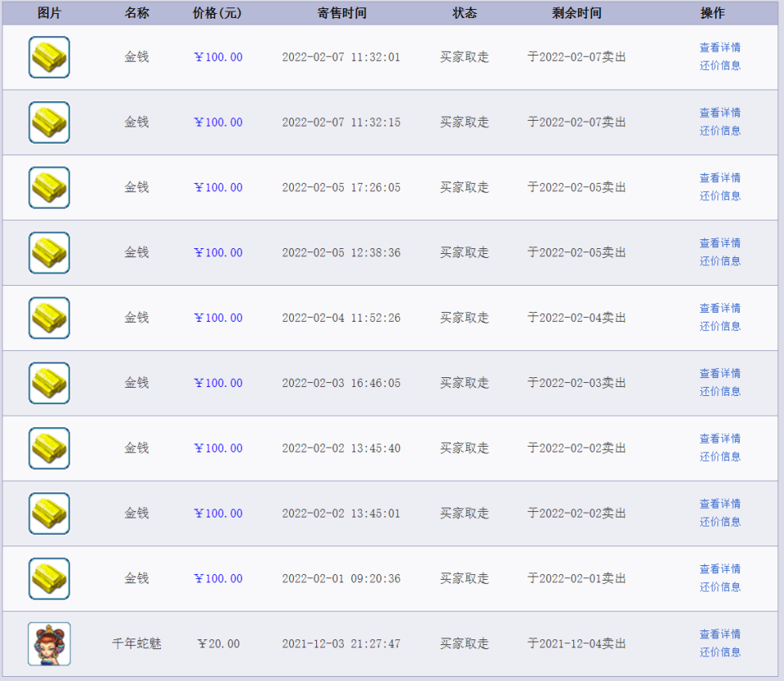This screenshot has height=681, width=784.
Task: Click gold icon for 2022-02-02 13:45:01 listing
Action: (49, 514)
